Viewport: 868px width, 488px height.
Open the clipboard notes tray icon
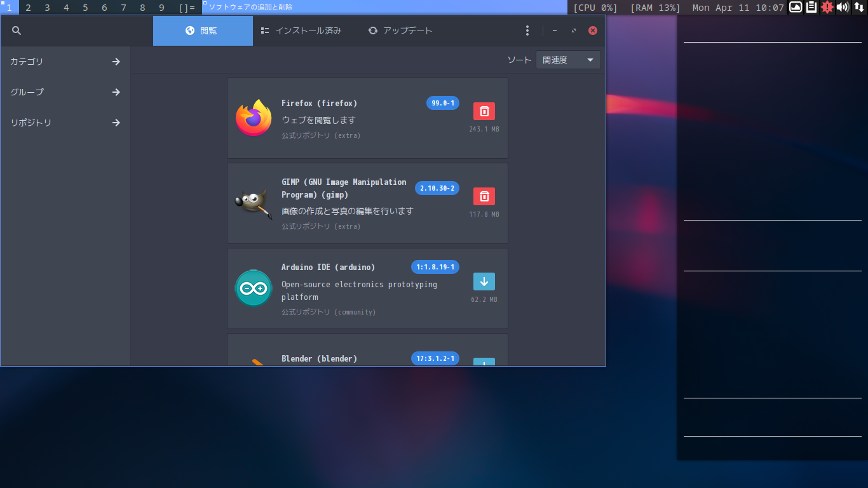811,7
